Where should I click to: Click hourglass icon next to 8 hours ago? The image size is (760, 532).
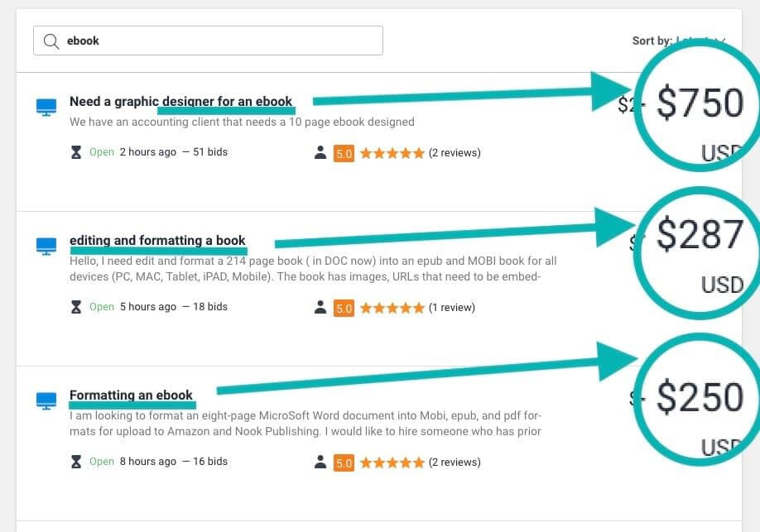pyautogui.click(x=76, y=462)
